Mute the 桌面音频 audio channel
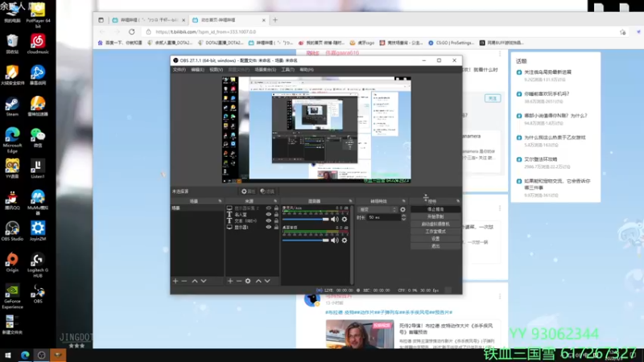 pos(335,241)
